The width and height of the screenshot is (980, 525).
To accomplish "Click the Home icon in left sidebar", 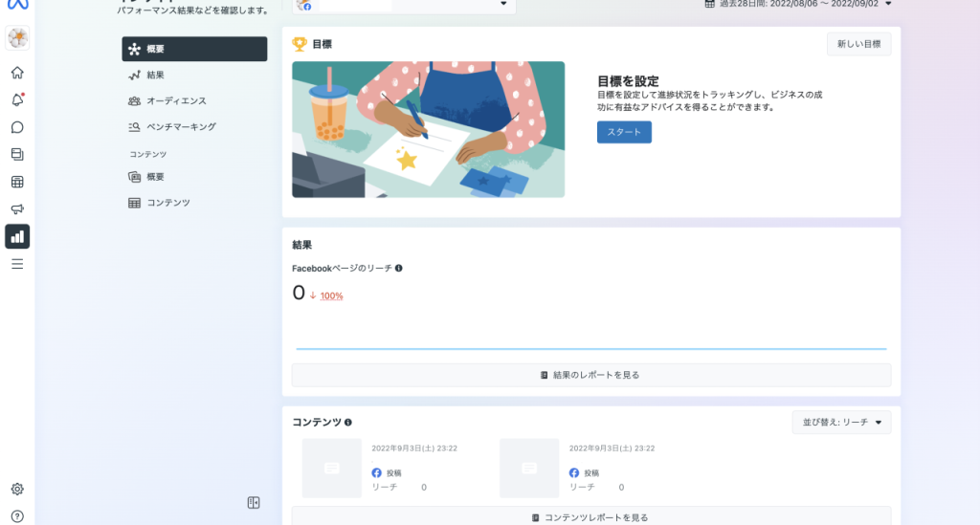I will coord(17,73).
